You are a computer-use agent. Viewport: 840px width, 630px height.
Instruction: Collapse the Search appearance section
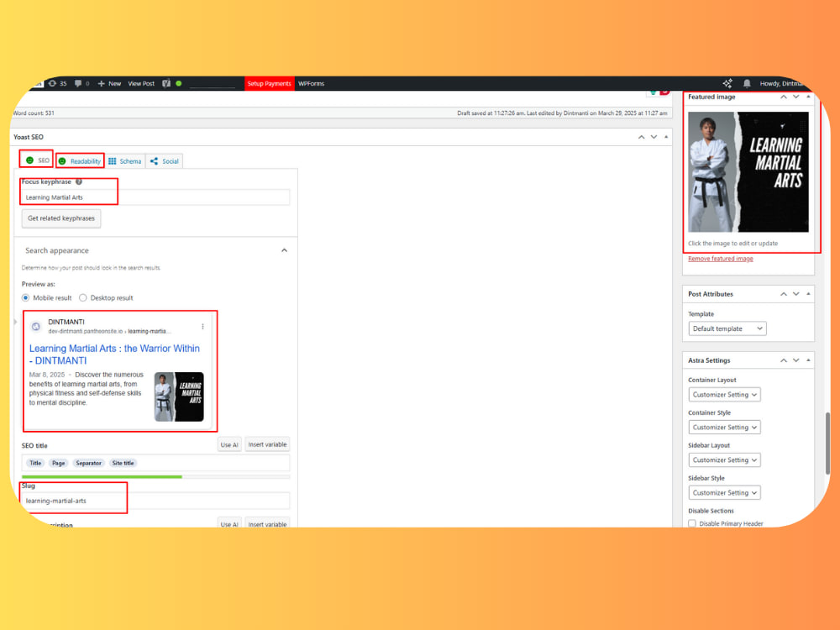284,250
